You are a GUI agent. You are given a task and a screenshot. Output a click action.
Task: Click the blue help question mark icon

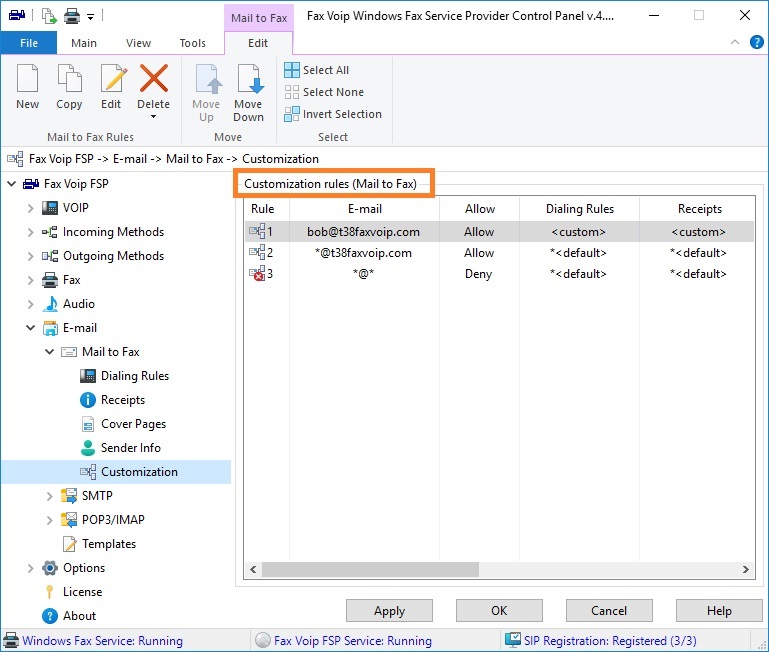pyautogui.click(x=756, y=42)
